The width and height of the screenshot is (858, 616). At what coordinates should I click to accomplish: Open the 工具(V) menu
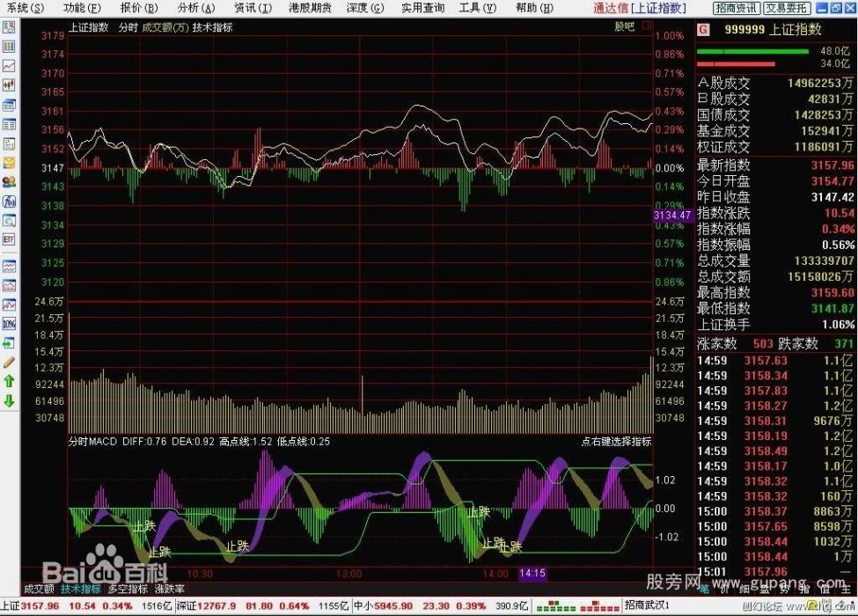478,8
